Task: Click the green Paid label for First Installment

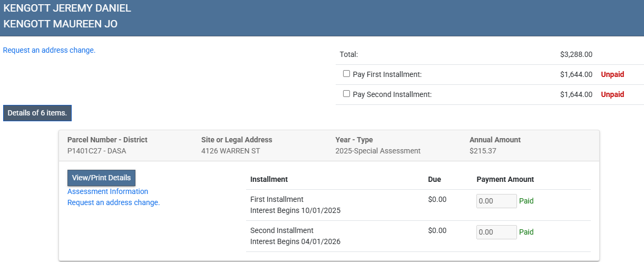Action: [x=526, y=201]
